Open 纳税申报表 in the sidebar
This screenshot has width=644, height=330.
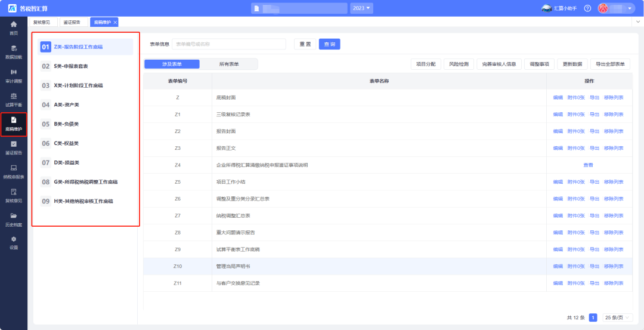click(x=14, y=171)
